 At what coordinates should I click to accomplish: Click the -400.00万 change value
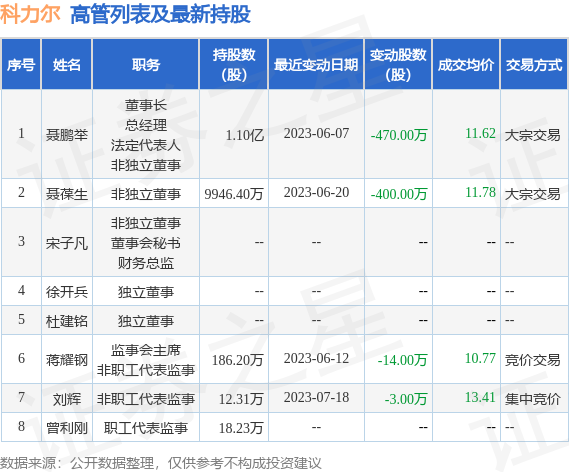pos(399,194)
